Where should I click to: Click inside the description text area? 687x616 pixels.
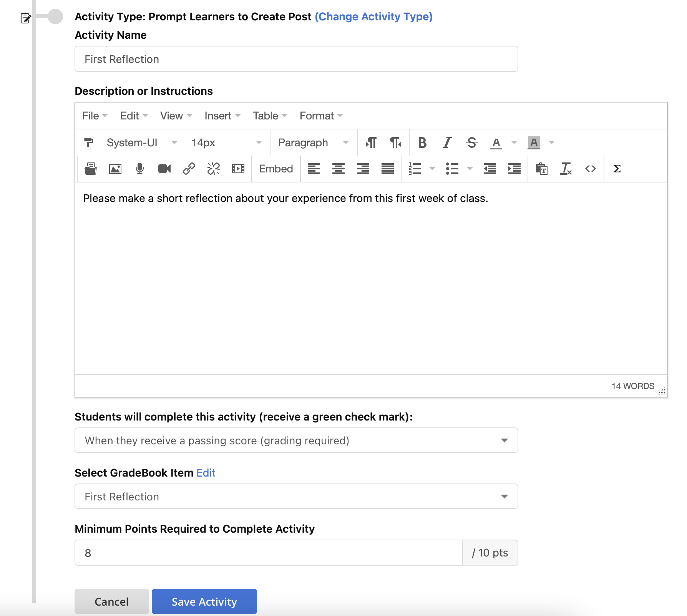371,278
